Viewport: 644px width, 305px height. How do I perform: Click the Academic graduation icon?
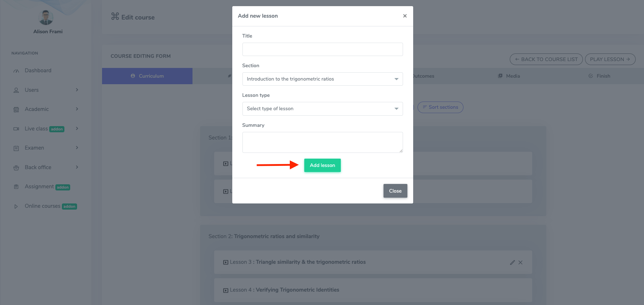coord(16,109)
